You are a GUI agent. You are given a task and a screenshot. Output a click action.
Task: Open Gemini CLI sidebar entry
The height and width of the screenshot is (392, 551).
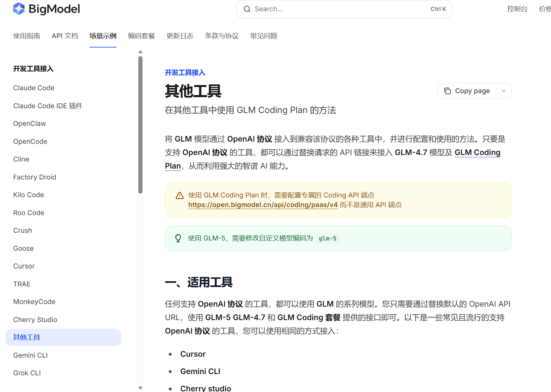coord(30,355)
